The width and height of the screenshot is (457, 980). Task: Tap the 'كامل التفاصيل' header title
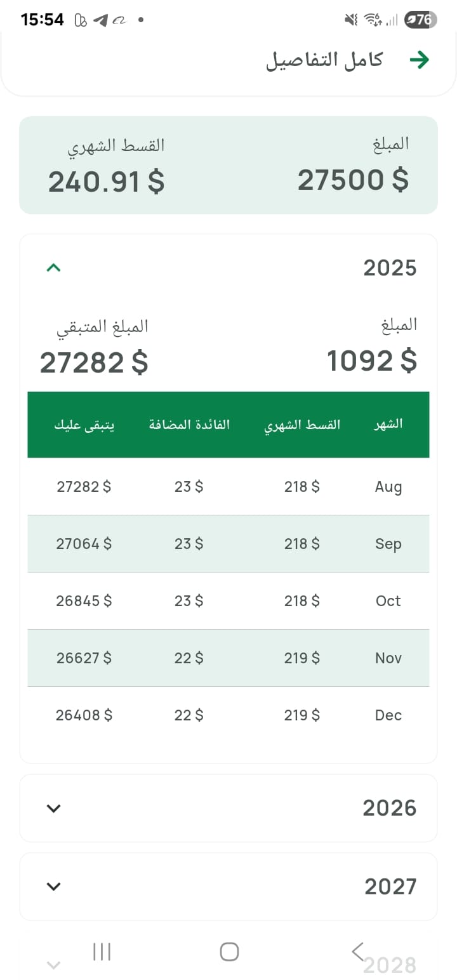(324, 61)
